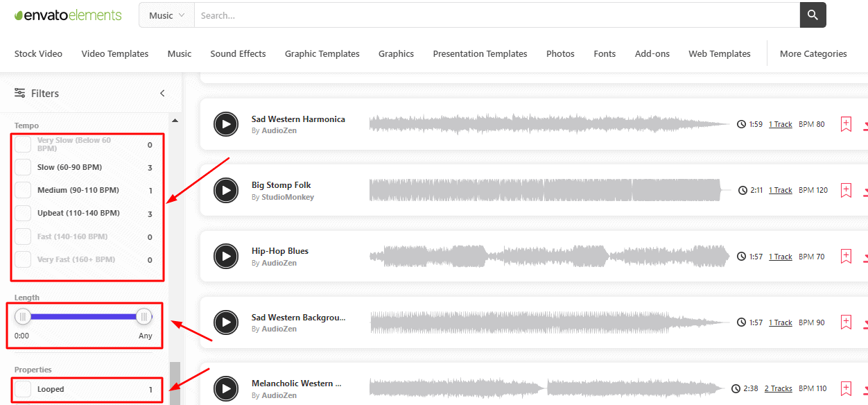Enable the Slow (60-90 BPM) checkbox
Screen dimensions: 868x405
click(x=23, y=167)
